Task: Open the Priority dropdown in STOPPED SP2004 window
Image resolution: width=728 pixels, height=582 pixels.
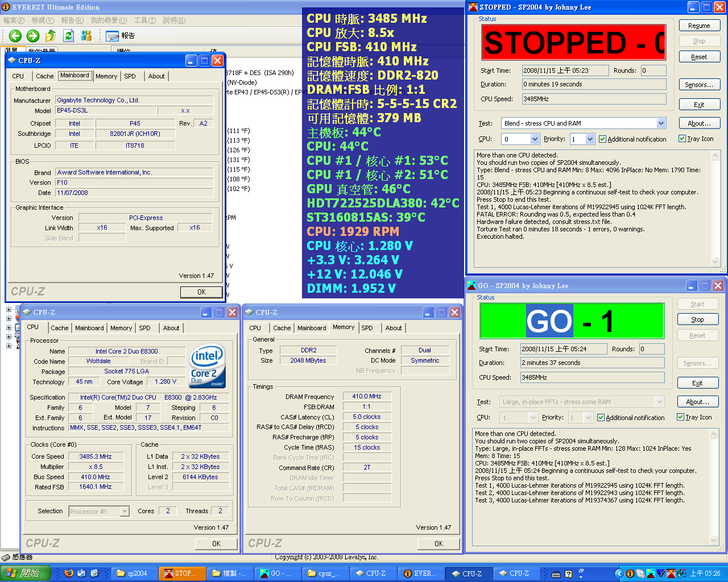Action: tap(590, 139)
